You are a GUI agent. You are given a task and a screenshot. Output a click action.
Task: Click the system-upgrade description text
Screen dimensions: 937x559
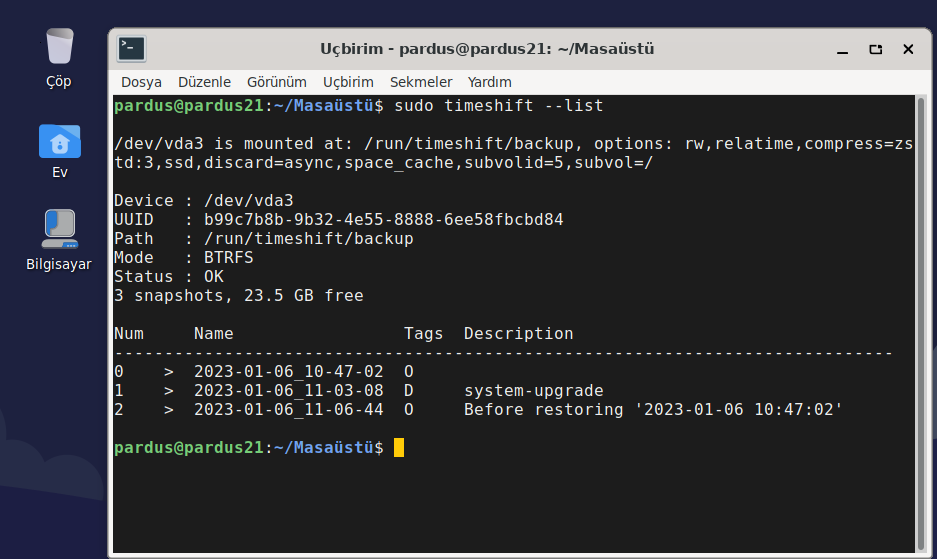[534, 390]
